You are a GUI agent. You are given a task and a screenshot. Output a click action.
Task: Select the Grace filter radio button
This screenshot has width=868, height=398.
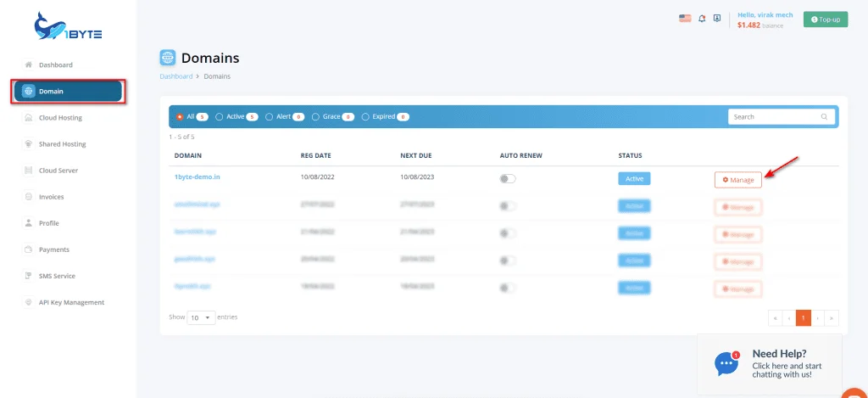point(316,117)
